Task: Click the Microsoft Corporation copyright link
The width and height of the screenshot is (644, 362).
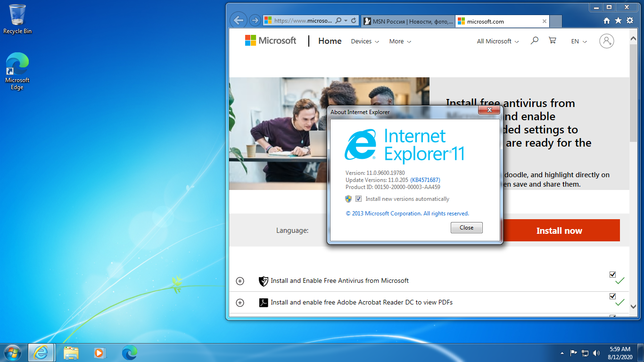Action: click(407, 214)
